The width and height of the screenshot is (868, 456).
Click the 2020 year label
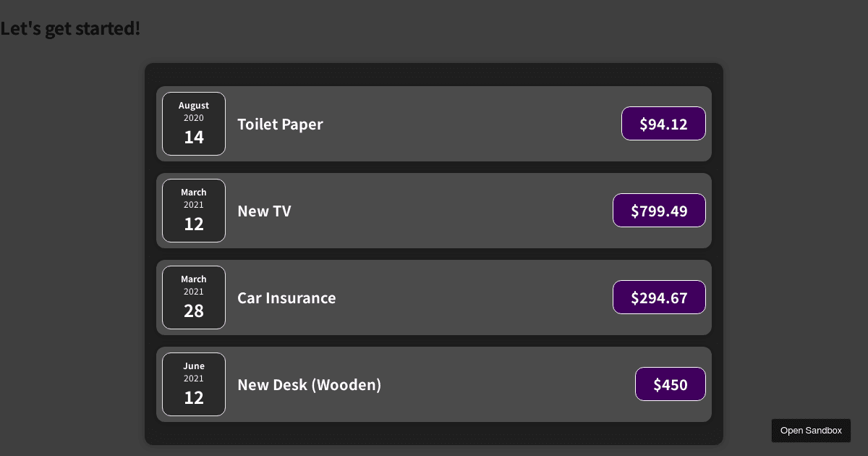click(x=194, y=118)
